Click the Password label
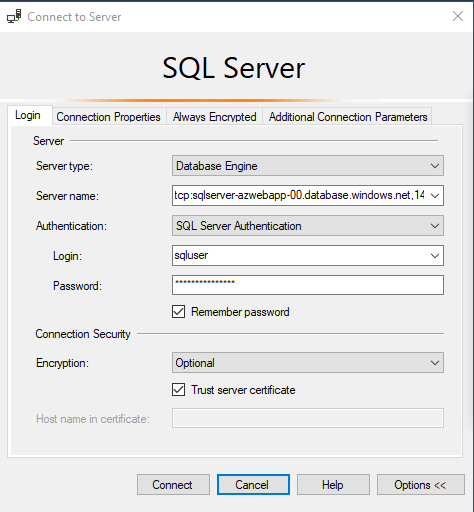The image size is (474, 512). coord(77,286)
